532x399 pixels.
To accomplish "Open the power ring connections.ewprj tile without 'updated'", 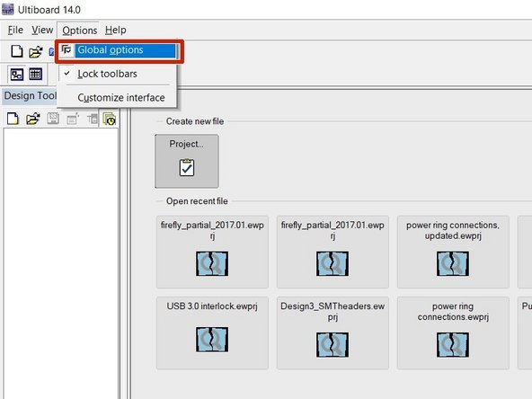I will pos(453,332).
